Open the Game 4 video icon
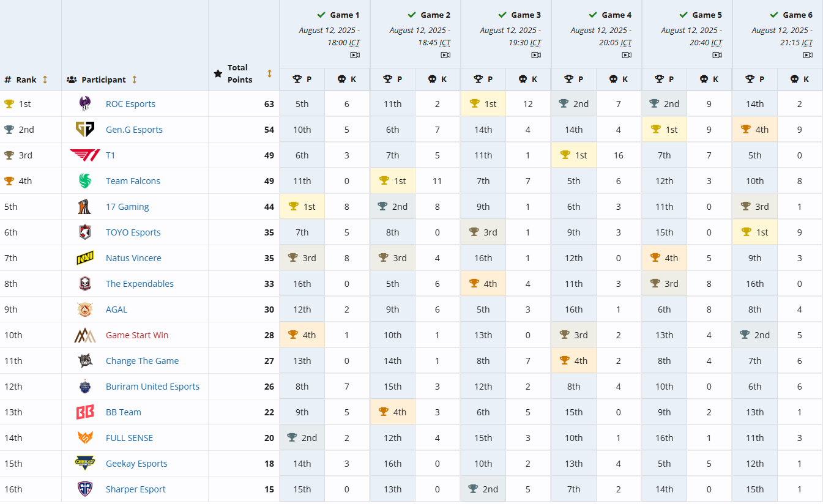 [627, 55]
